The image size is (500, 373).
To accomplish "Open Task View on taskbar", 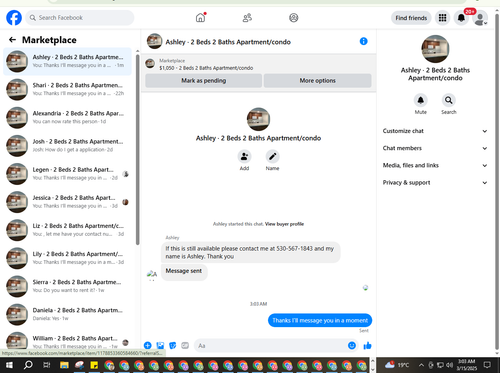I will [46, 365].
